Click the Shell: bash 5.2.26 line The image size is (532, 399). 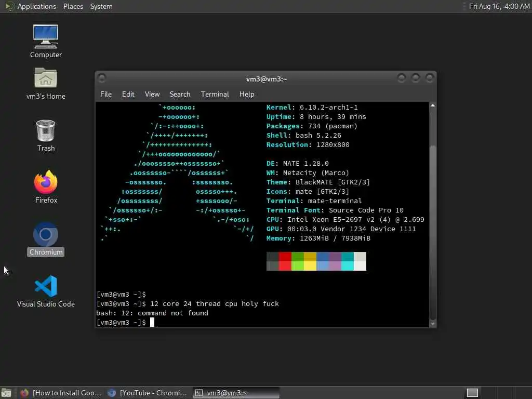click(x=303, y=136)
